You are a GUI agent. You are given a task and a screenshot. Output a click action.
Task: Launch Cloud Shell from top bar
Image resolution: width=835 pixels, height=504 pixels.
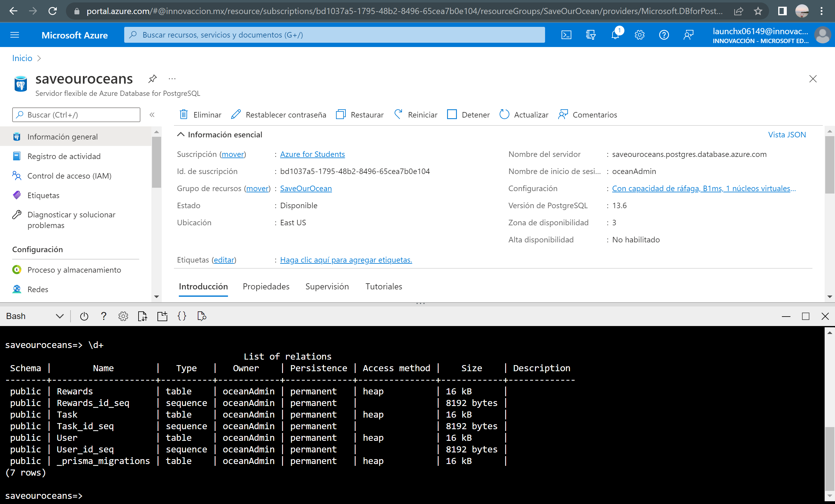(566, 34)
